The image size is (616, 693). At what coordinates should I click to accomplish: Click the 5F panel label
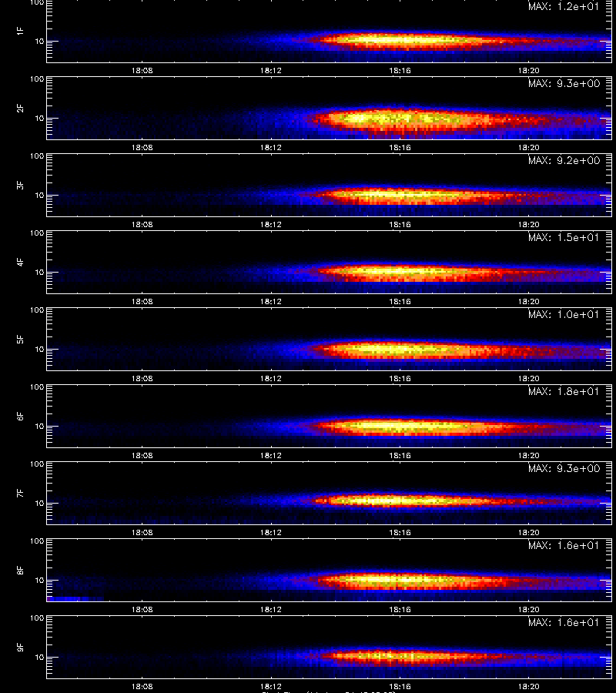tap(20, 340)
